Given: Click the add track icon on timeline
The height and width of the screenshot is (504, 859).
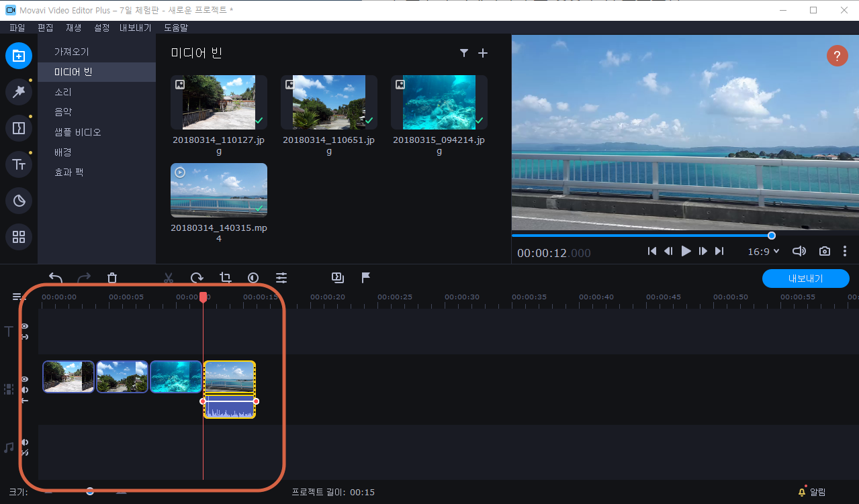Looking at the screenshot, I should (18, 297).
